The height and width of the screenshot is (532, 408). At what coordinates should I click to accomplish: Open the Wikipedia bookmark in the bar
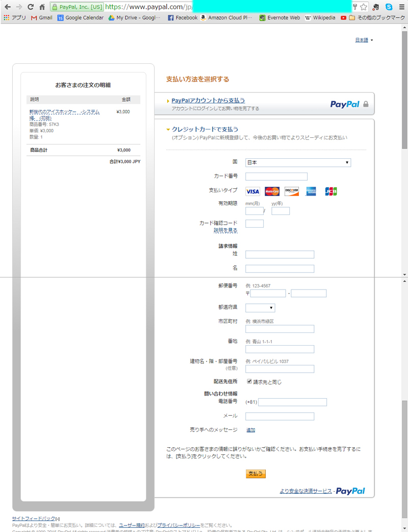click(320, 17)
